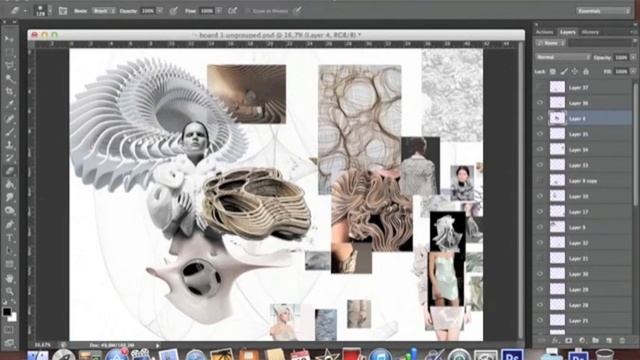Select Layer 32 row

pos(583,243)
